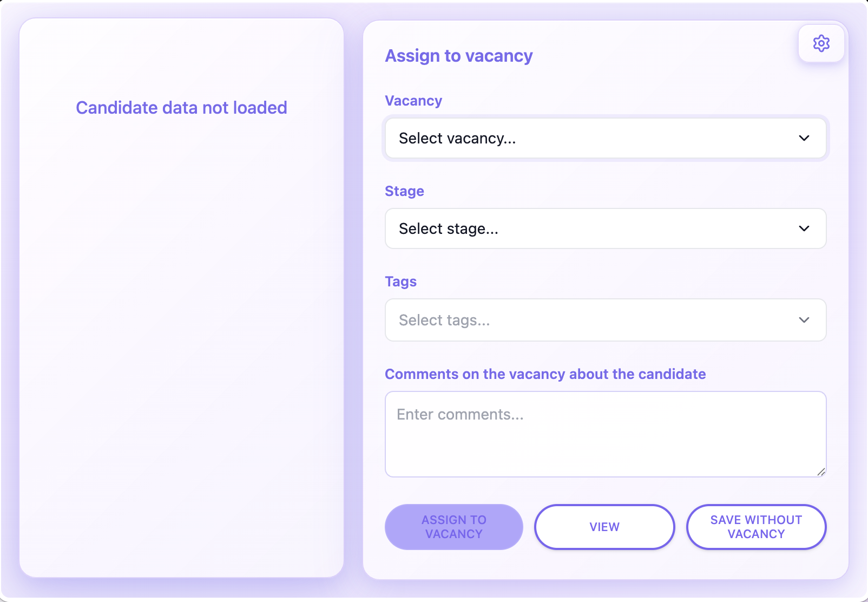Click the 'Comments on the vacancy about the candidate' label

pyautogui.click(x=545, y=374)
